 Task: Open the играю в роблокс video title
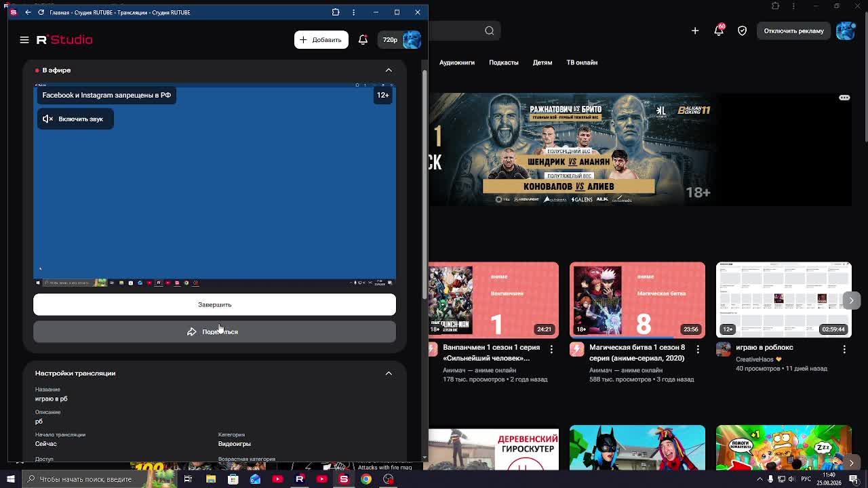[764, 348]
